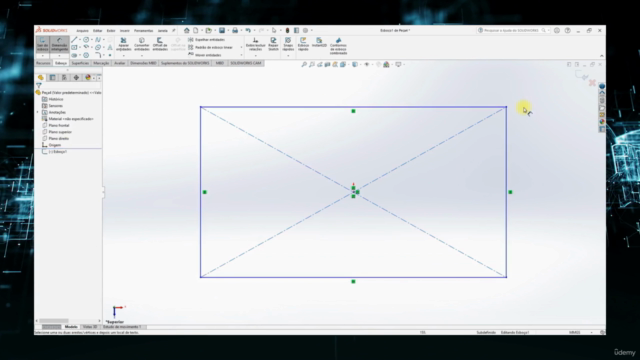Collapse the CommandManager ribbon arrow
Viewport: 640px width, 360px height.
602,56
